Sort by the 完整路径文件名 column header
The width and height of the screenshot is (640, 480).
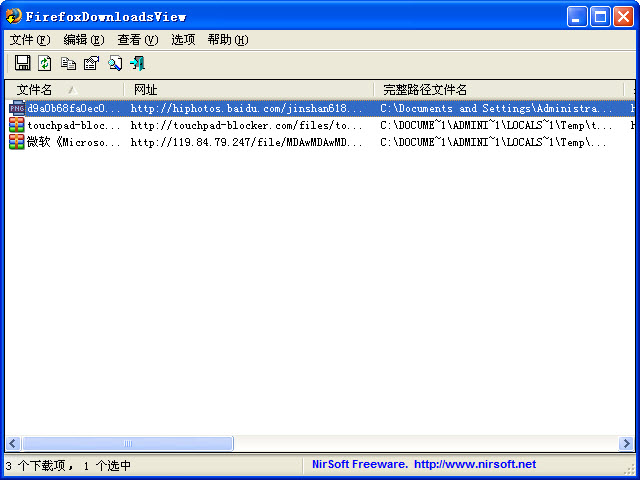coord(499,89)
